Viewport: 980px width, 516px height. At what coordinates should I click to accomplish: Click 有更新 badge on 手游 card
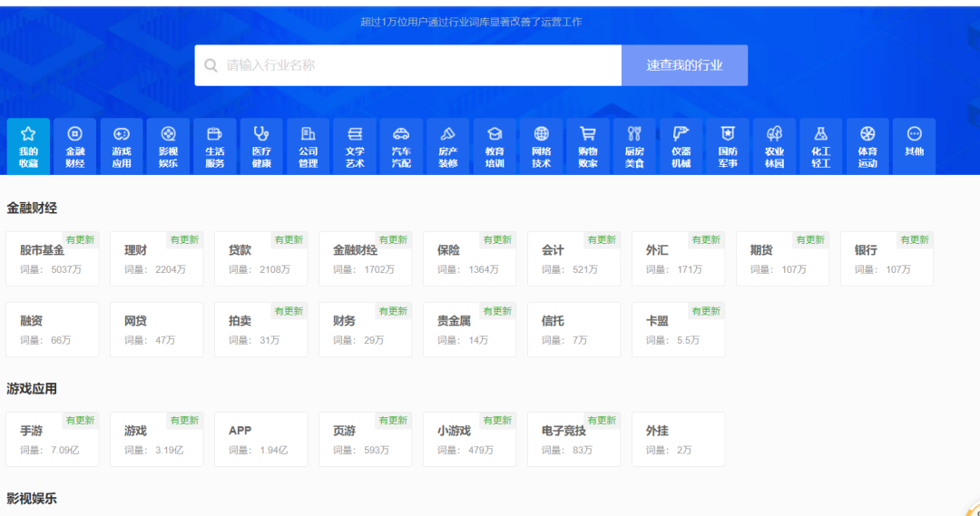coord(80,421)
